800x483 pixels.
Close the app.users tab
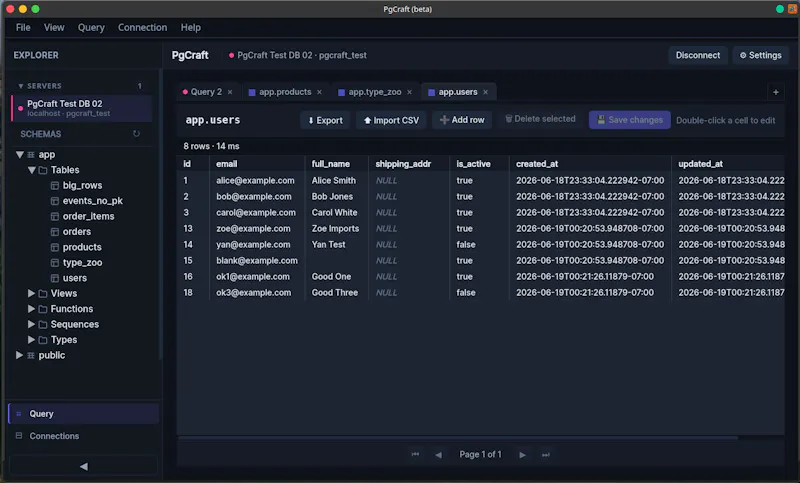click(486, 92)
